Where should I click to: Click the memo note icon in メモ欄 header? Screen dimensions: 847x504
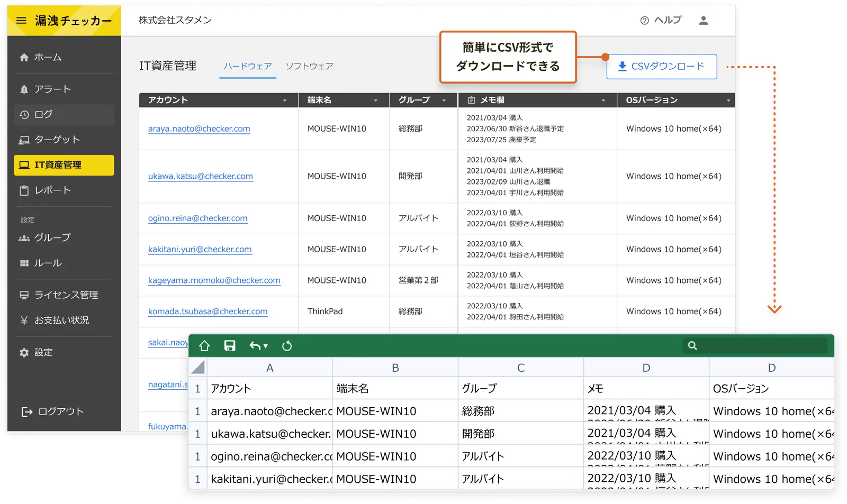click(471, 100)
